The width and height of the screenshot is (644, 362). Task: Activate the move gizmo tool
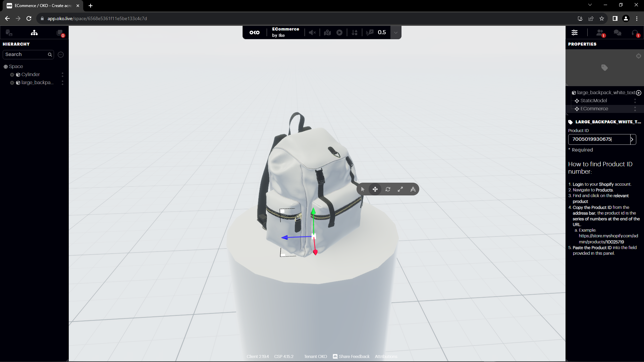375,189
